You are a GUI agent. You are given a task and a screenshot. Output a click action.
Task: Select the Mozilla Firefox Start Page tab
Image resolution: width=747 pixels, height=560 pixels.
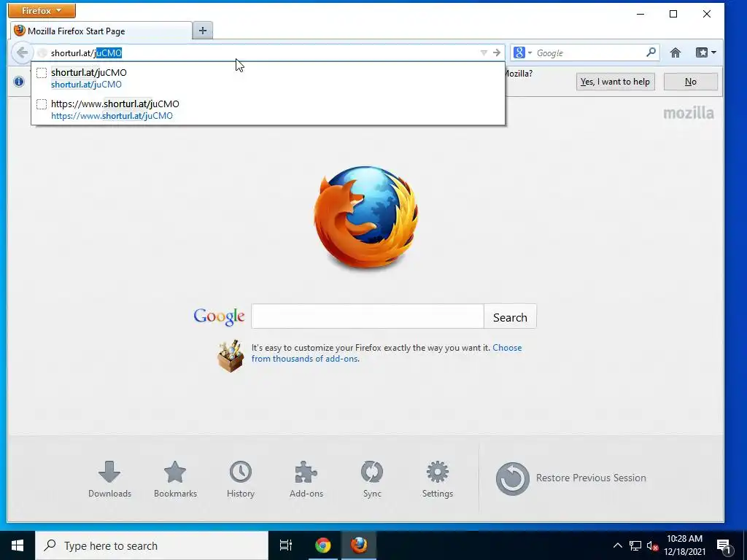point(101,31)
